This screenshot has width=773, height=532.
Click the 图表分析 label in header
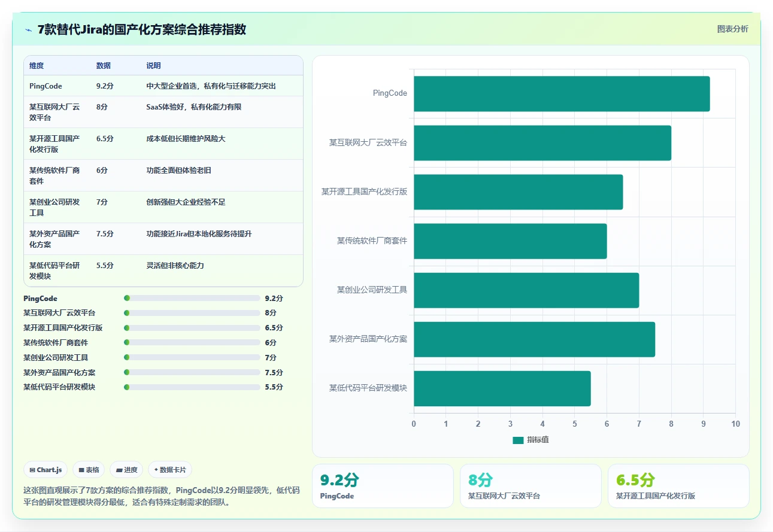tap(732, 29)
